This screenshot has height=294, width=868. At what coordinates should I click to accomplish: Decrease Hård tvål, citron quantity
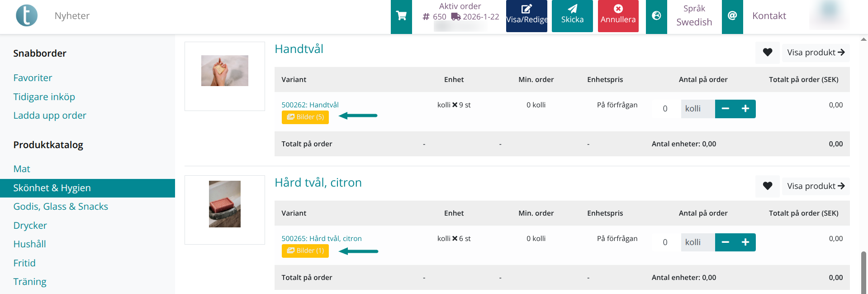726,242
